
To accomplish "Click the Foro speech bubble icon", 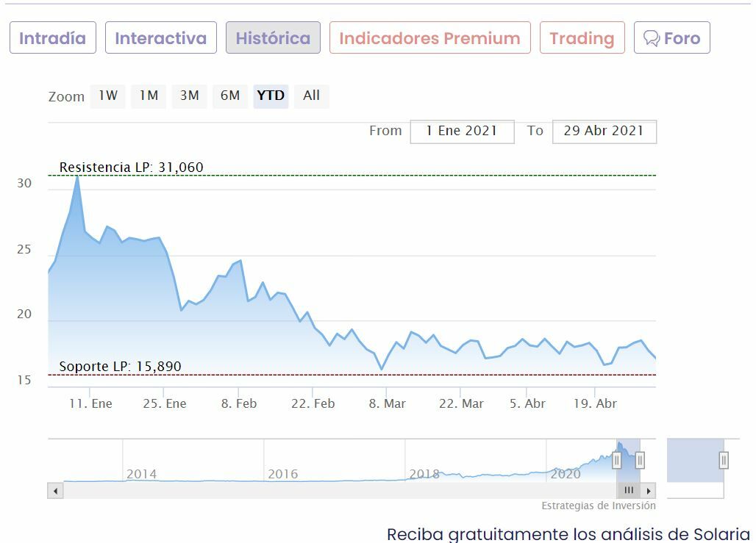I will (651, 38).
